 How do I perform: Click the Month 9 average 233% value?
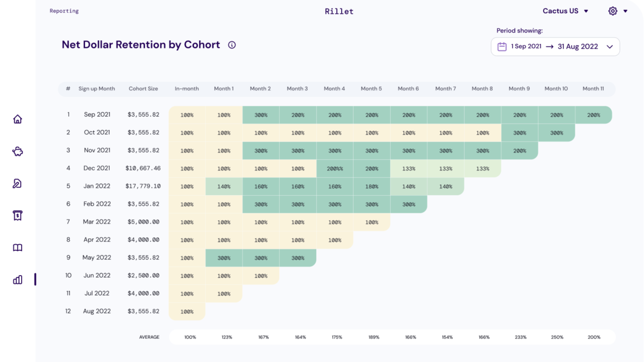coord(520,337)
